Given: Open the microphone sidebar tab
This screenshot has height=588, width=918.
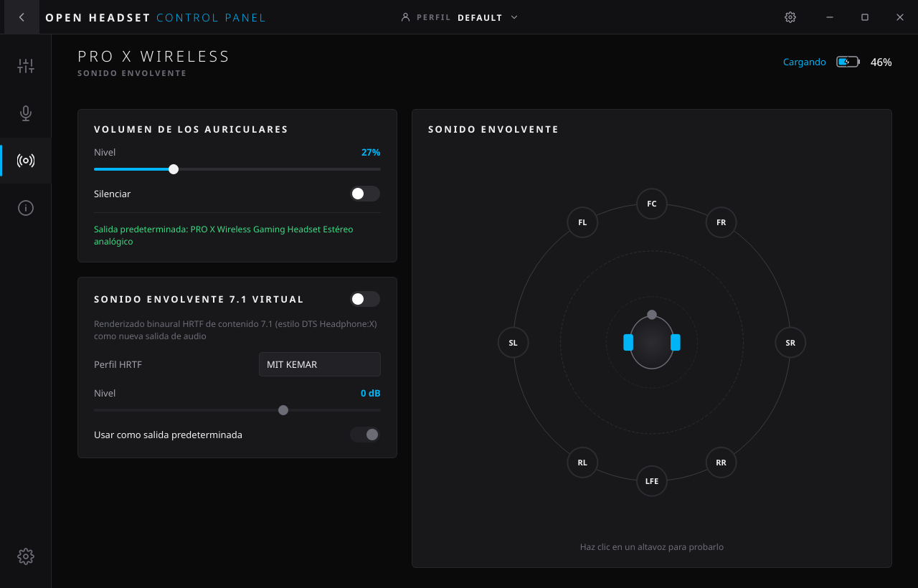Looking at the screenshot, I should click(x=26, y=113).
